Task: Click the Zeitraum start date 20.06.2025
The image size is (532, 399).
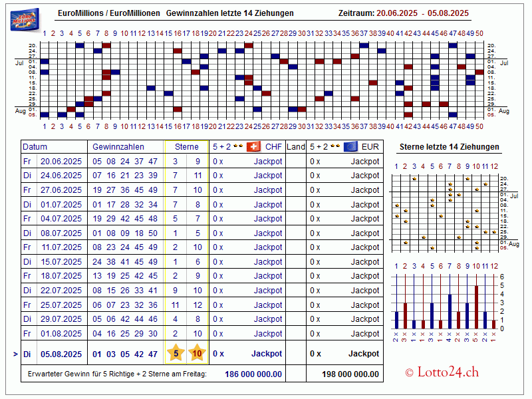Action: click(397, 13)
